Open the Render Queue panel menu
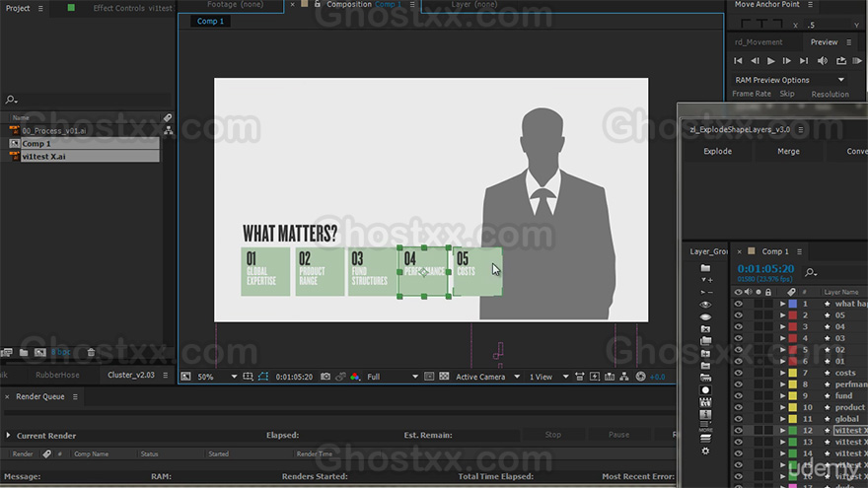Viewport: 868px width, 488px height. [75, 396]
